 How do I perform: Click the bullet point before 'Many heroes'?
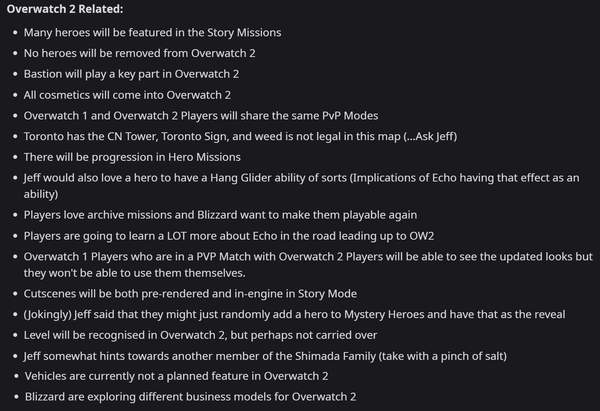pos(15,33)
